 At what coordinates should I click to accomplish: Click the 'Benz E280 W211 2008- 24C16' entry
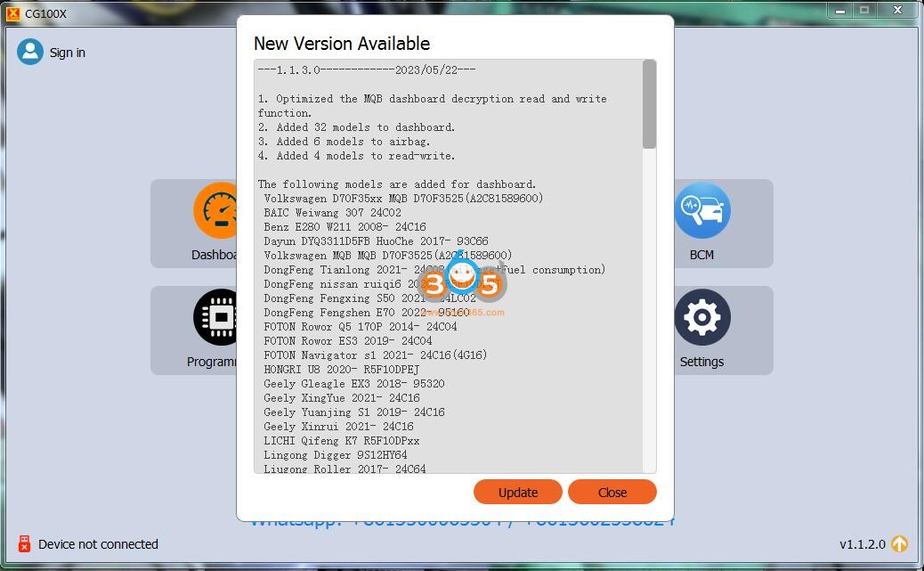coord(344,226)
